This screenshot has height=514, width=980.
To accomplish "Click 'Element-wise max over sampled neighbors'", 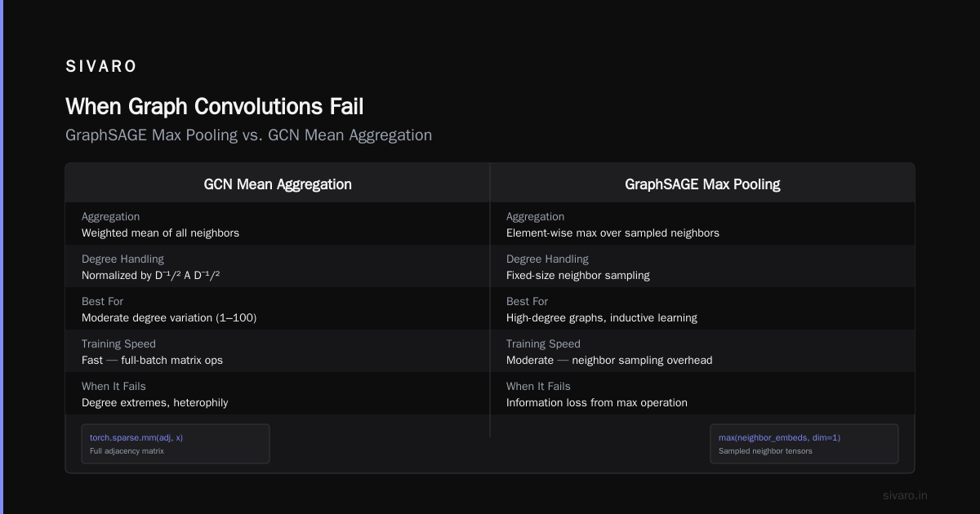I will [612, 233].
